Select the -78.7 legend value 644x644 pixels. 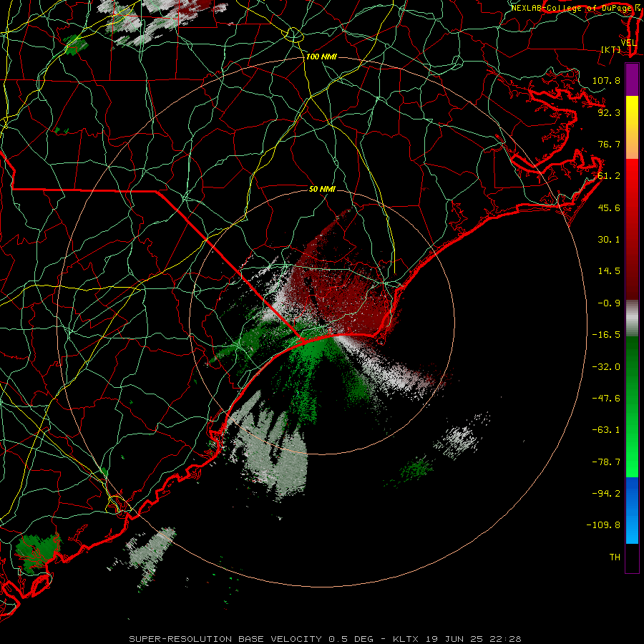pos(606,462)
